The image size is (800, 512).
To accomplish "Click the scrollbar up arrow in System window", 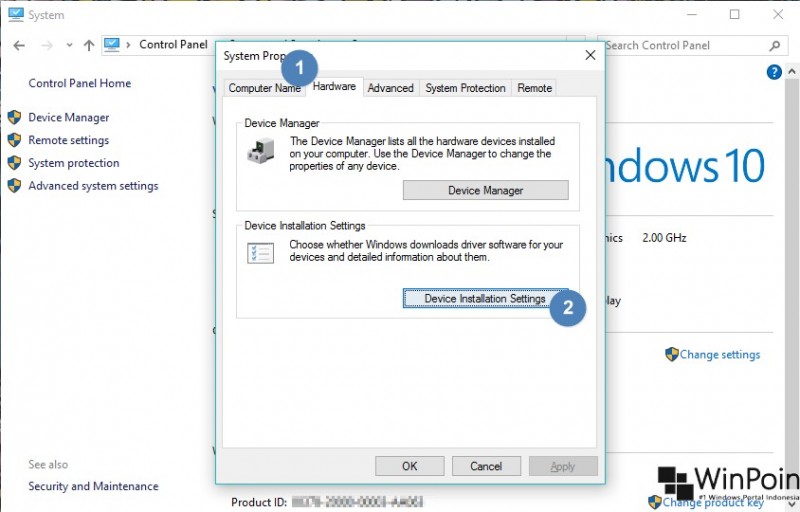I will point(792,71).
